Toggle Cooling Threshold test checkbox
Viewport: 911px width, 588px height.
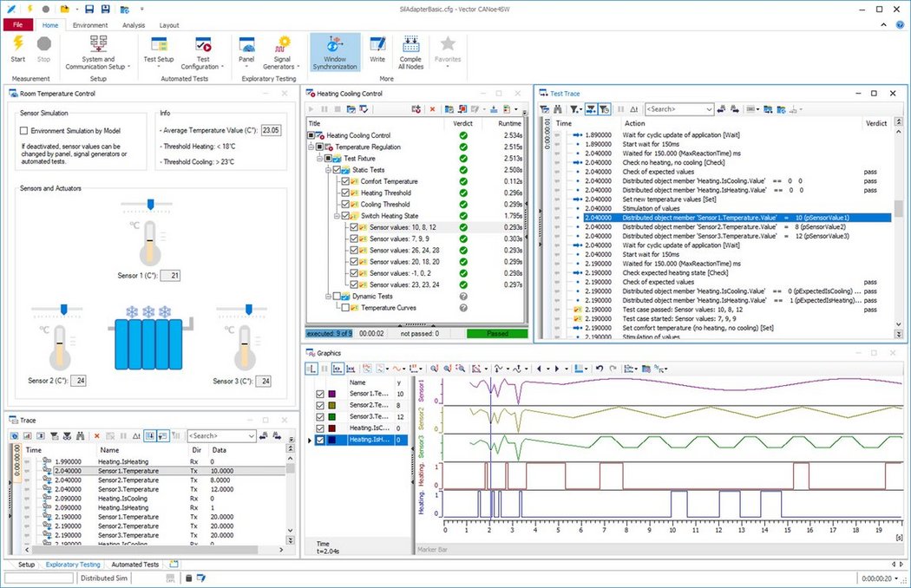pyautogui.click(x=345, y=205)
